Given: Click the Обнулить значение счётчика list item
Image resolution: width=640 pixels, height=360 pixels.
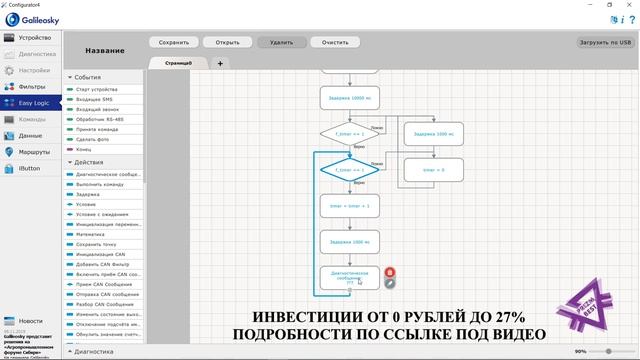Looking at the screenshot, I should 104,334.
